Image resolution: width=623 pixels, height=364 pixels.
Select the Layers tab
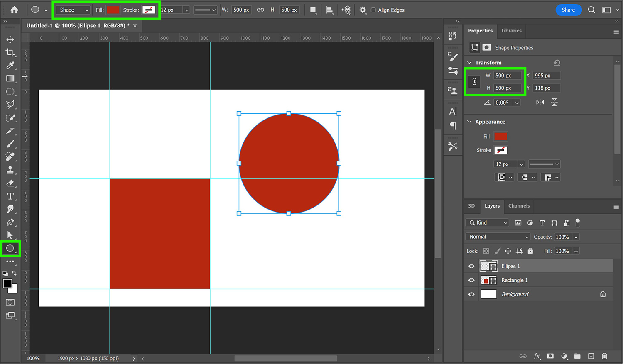(x=492, y=206)
